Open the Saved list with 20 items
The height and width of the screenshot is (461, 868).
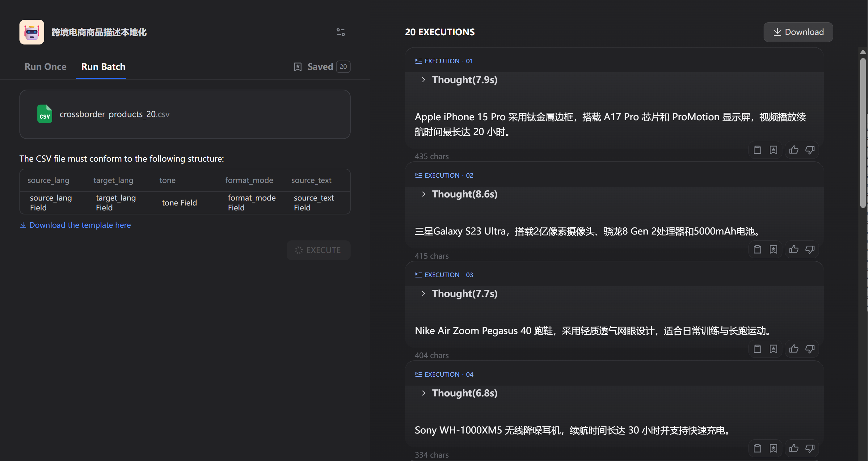[x=322, y=67]
